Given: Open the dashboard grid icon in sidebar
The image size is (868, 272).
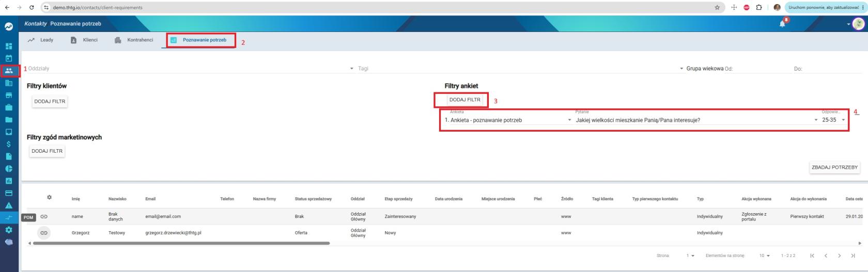Looking at the screenshot, I should click(9, 46).
